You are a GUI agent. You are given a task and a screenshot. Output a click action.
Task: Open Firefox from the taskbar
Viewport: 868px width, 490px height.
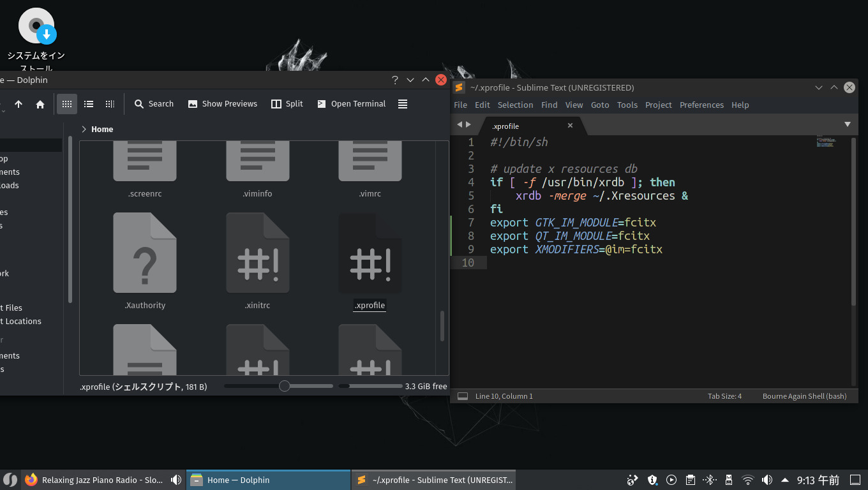click(31, 480)
